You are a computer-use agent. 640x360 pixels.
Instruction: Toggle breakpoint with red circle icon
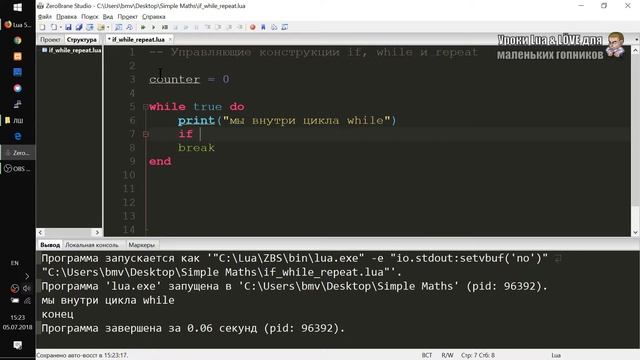pyautogui.click(x=253, y=27)
